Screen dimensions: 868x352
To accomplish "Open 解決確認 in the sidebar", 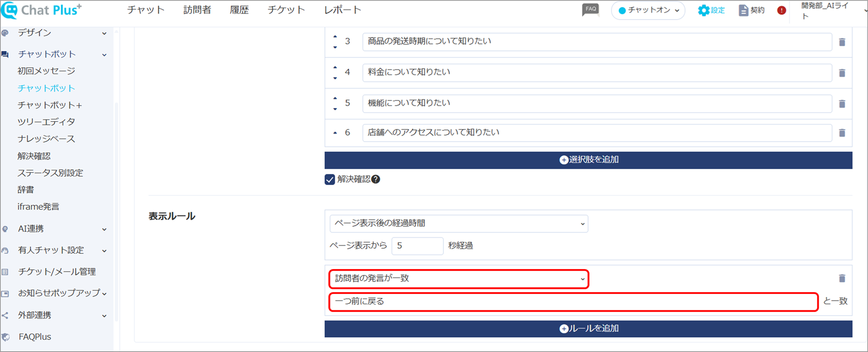I will click(34, 156).
